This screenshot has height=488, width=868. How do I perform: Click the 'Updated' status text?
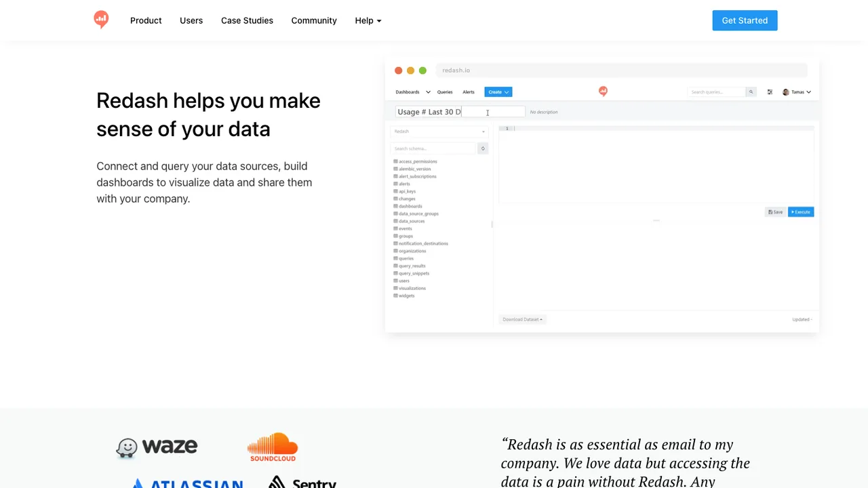pos(802,319)
